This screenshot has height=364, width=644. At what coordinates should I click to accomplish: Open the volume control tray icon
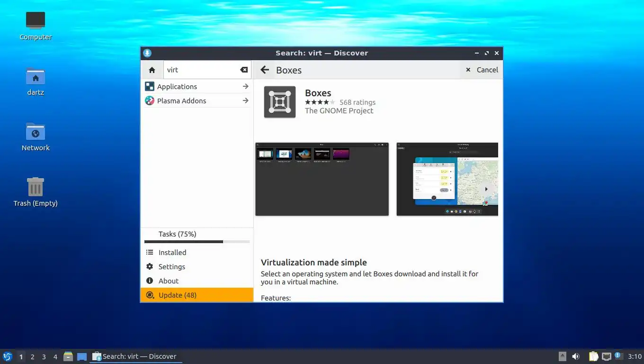[x=576, y=356]
